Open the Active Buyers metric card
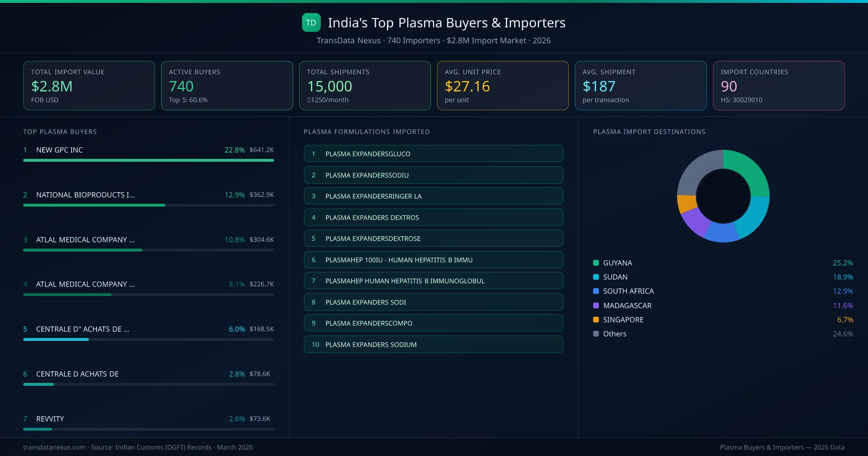Viewport: 868px width, 456px height. click(227, 85)
